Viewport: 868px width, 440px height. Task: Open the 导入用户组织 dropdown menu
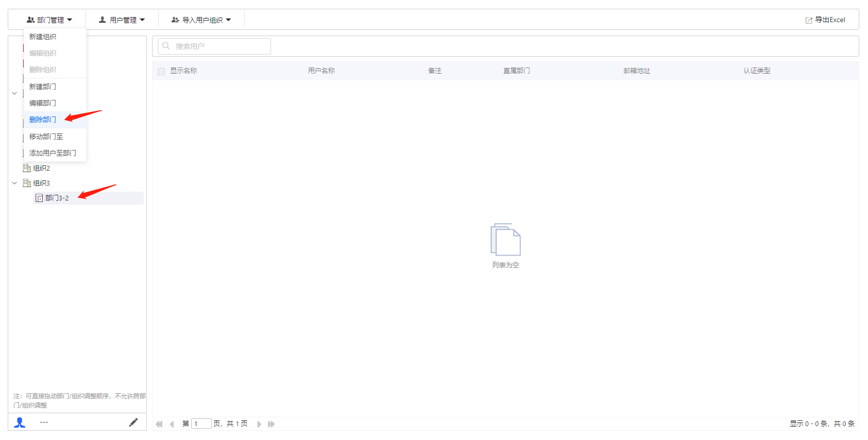[x=201, y=20]
